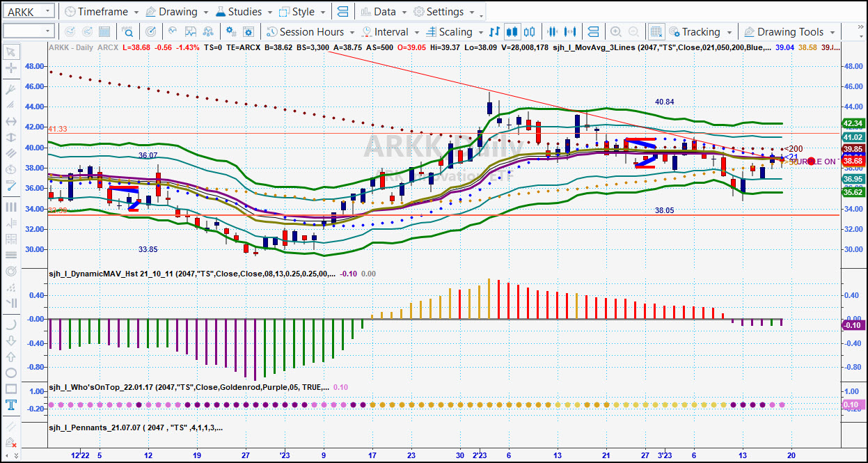Decrease bar spacing with narrow bars icon
This screenshot has height=463, width=868.
coord(553,31)
